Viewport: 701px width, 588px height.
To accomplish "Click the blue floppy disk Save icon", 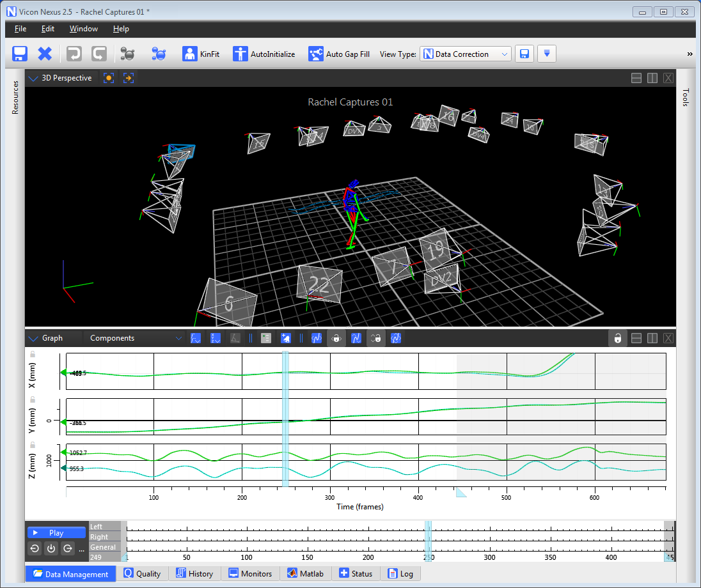I will point(20,54).
